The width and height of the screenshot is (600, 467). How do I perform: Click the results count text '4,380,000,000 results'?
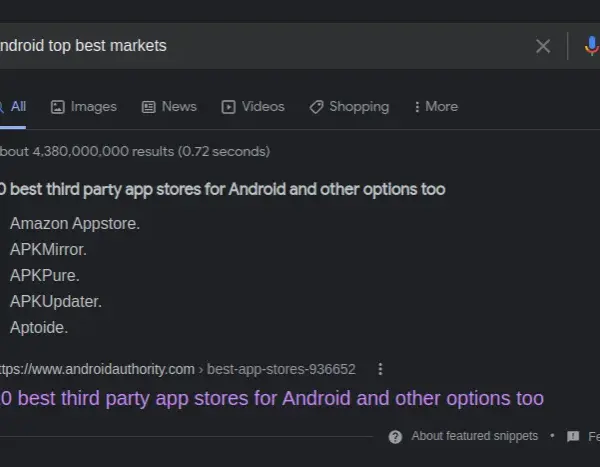pyautogui.click(x=103, y=152)
